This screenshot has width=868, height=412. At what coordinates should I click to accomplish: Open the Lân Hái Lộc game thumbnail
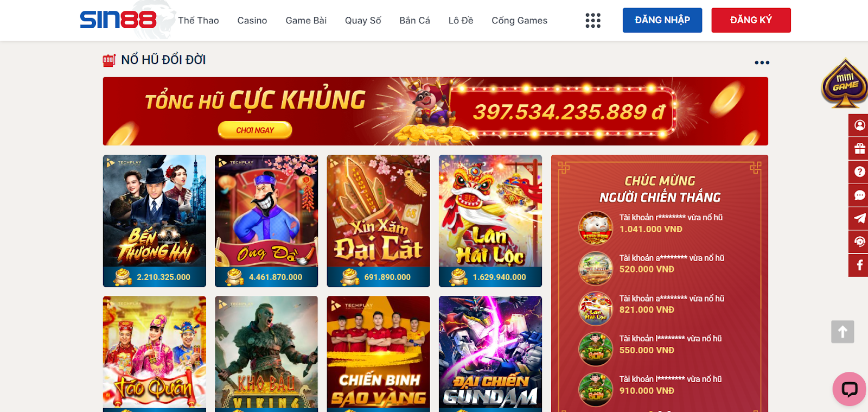click(490, 221)
